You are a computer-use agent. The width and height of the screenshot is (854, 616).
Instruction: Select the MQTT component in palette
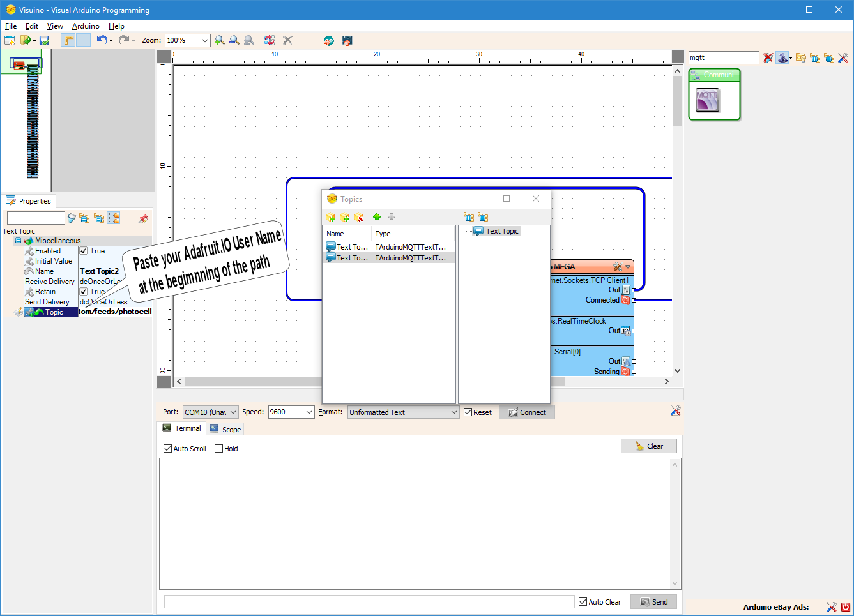point(708,100)
